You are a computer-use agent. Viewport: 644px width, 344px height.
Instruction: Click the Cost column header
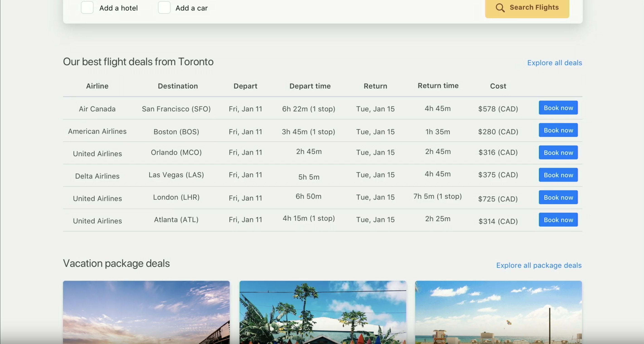pos(498,86)
